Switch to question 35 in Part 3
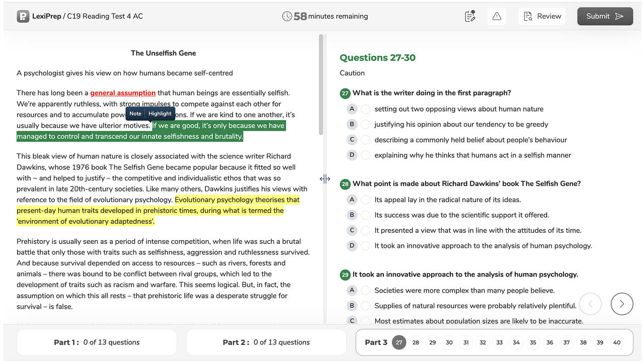Viewport: 644px width, 362px height. [533, 342]
